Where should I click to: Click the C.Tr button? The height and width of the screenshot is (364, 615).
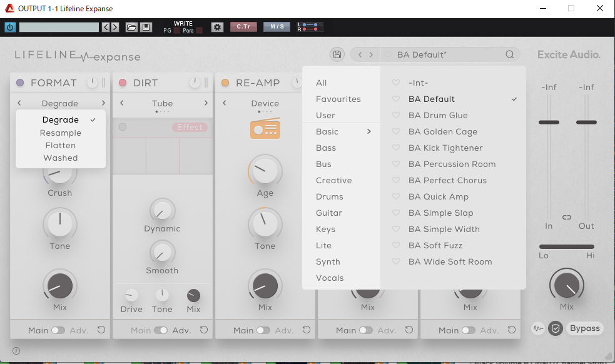(243, 27)
